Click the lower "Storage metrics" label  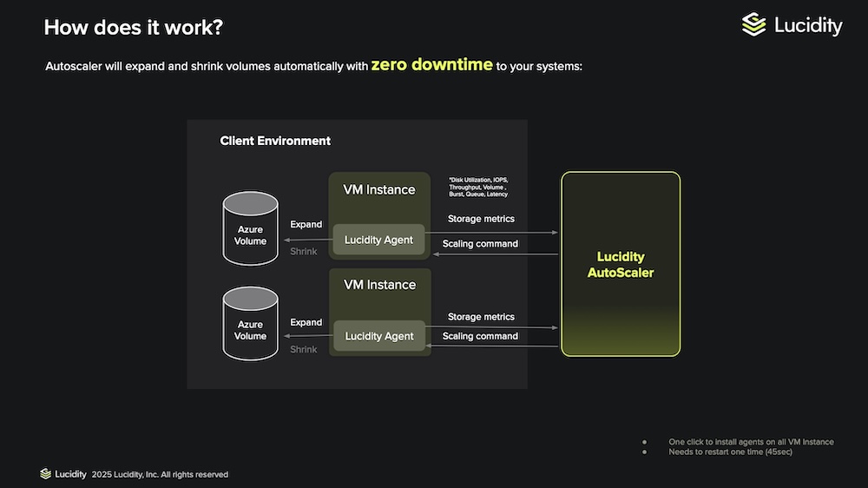pyautogui.click(x=481, y=317)
